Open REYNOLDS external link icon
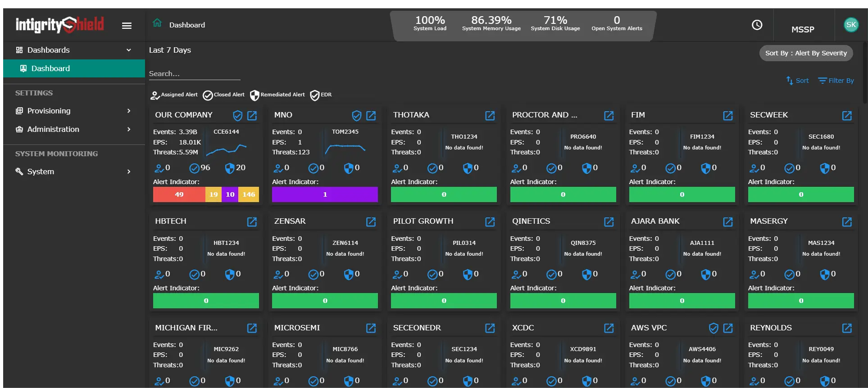This screenshot has height=388, width=868. (x=847, y=328)
